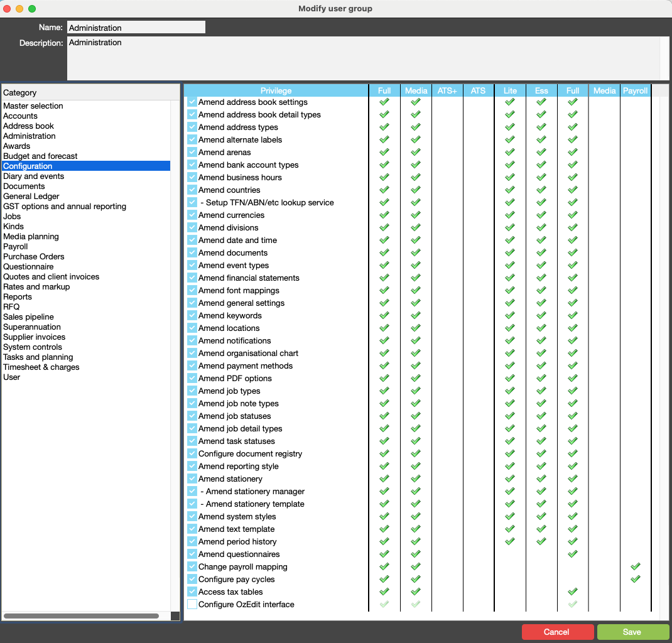Click the Privilege column header
Viewport: 672px width, 643px height.
[276, 90]
